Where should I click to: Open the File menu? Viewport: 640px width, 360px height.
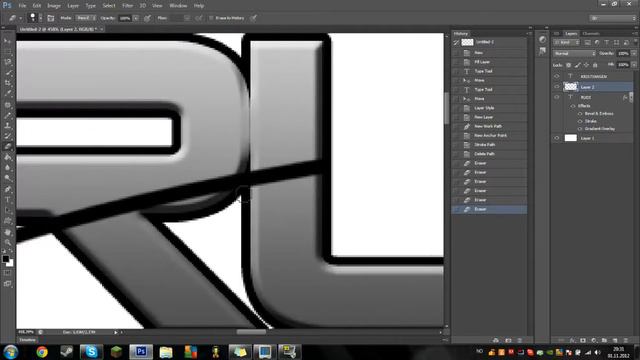[x=22, y=6]
